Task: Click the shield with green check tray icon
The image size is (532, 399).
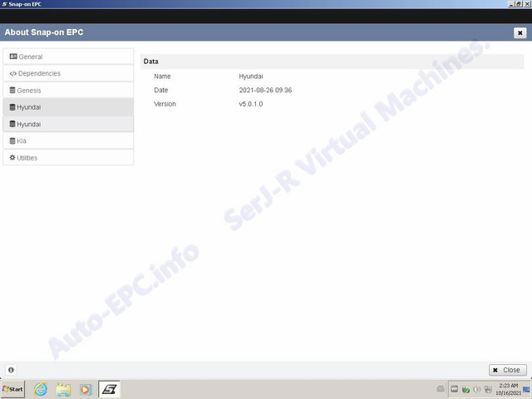Action: coord(465,390)
